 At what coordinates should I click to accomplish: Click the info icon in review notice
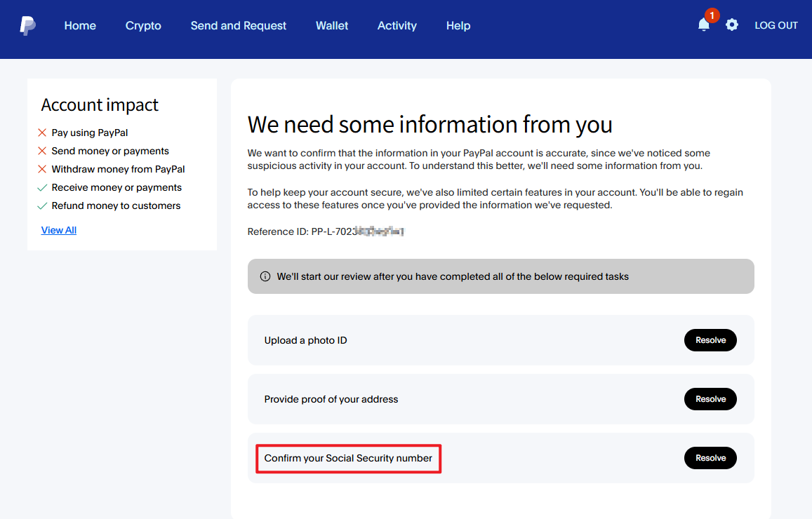pyautogui.click(x=265, y=276)
